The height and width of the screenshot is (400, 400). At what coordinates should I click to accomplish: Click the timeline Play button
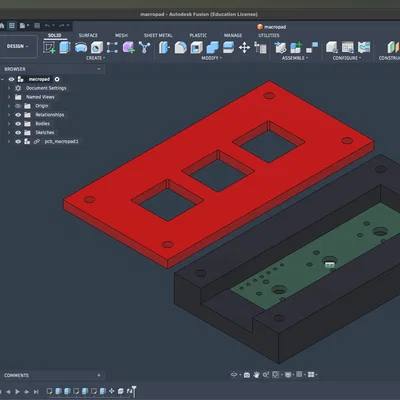[17, 392]
